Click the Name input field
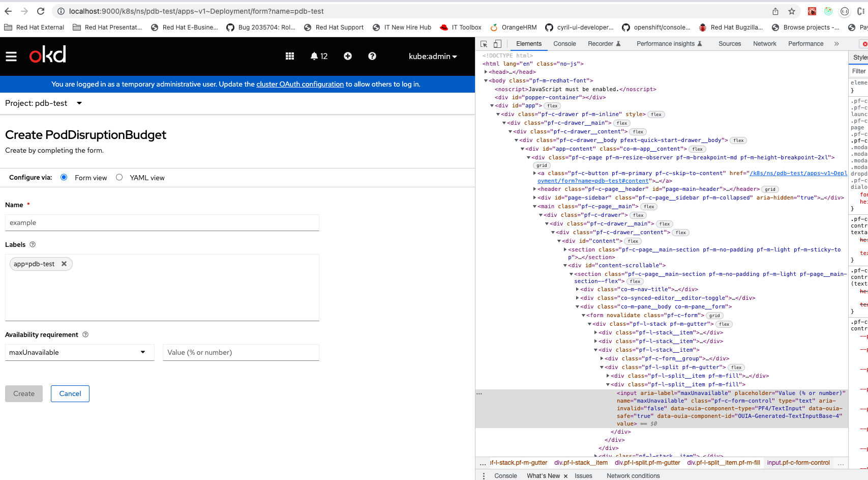 (x=162, y=222)
